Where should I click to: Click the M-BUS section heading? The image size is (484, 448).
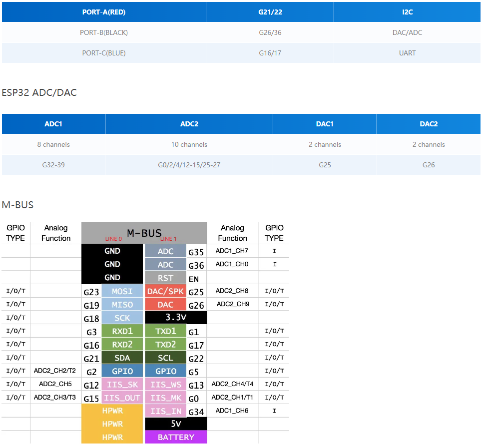click(x=17, y=205)
